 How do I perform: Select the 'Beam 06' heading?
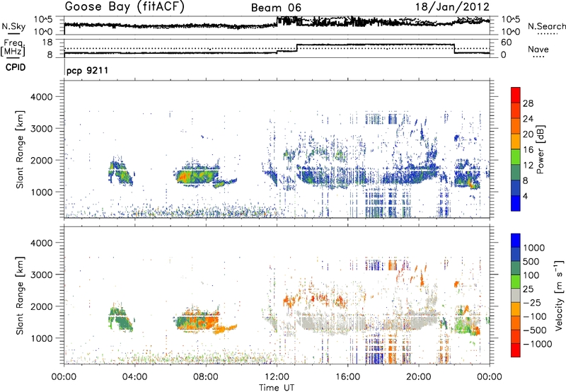pyautogui.click(x=276, y=8)
